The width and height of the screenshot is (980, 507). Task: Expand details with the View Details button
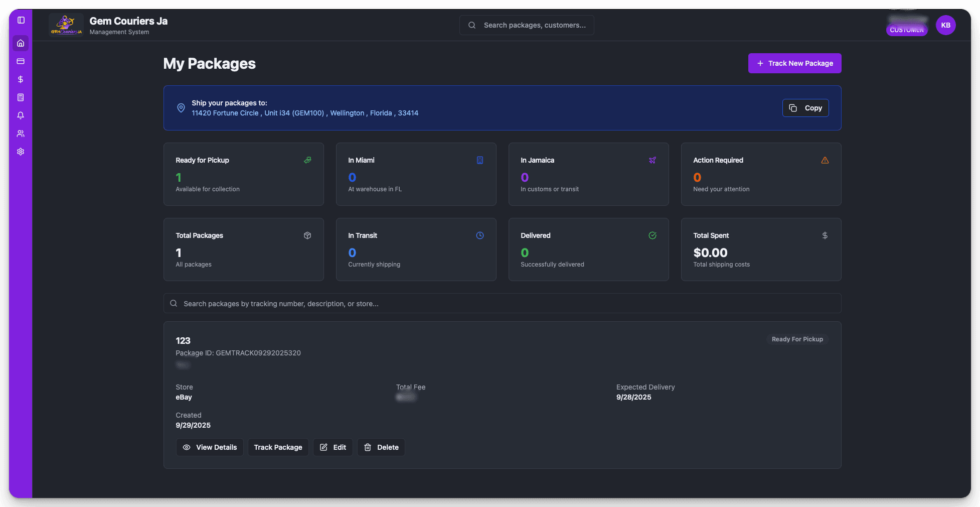click(210, 447)
